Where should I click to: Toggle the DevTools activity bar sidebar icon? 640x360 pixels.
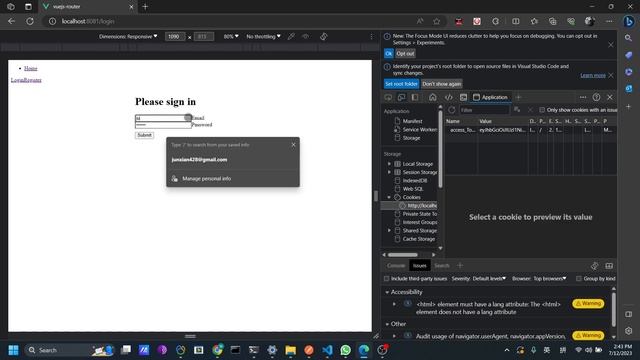[415, 97]
